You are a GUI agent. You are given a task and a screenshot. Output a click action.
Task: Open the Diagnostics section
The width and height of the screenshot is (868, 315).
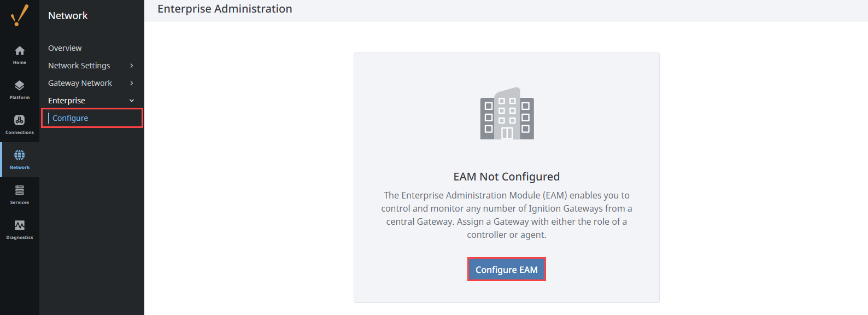pos(20,230)
